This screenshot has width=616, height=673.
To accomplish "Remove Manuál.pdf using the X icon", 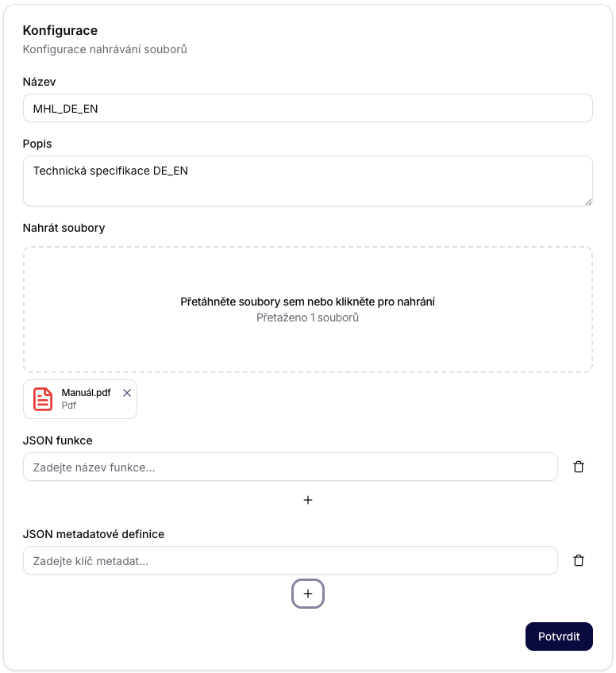I will coord(127,392).
